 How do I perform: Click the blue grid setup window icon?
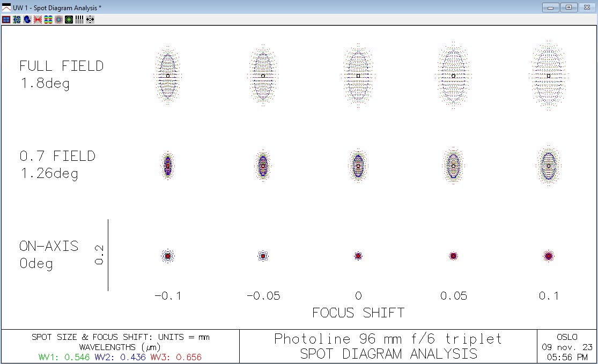pos(6,19)
